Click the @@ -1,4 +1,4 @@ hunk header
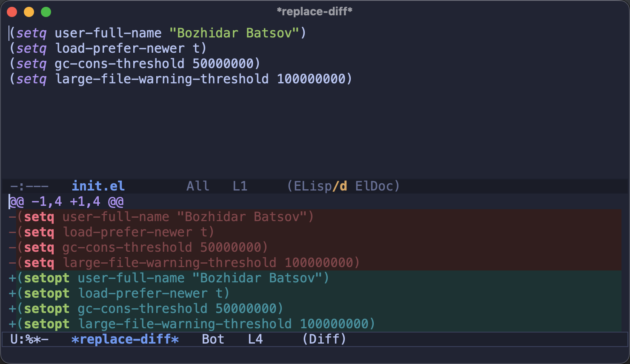 [x=66, y=201]
